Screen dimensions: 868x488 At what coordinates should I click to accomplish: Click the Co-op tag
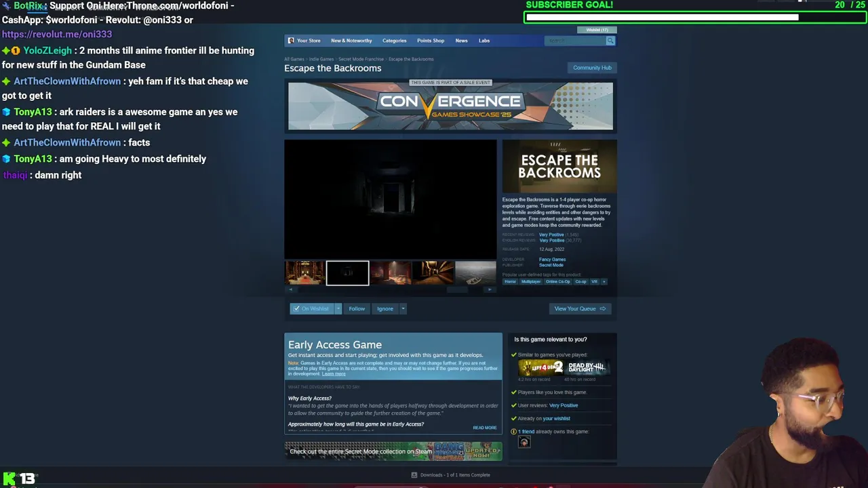(x=580, y=281)
